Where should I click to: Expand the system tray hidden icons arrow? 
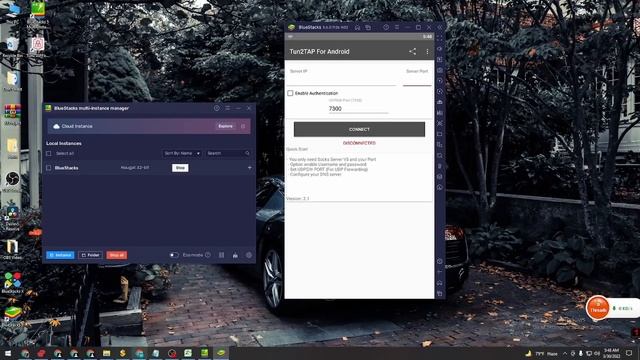point(565,353)
